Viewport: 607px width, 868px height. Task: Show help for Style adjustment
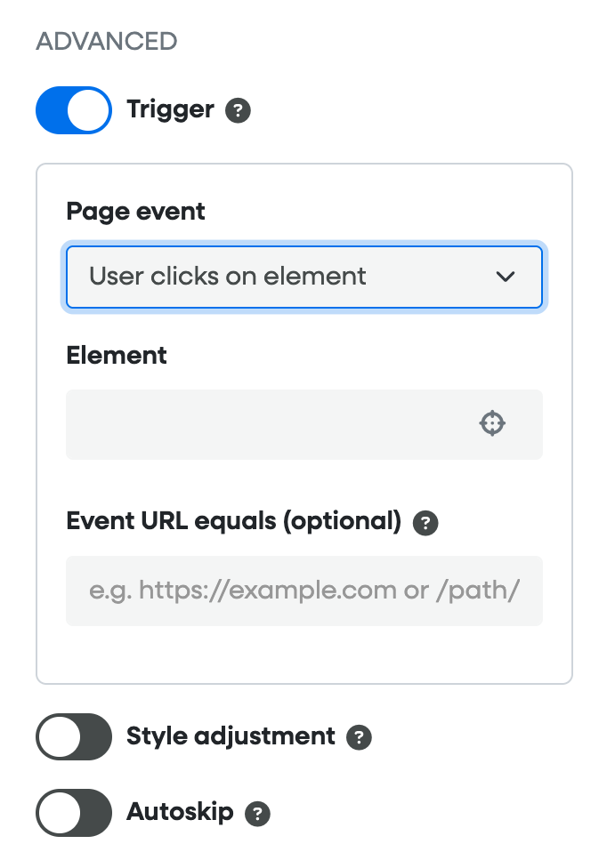click(359, 737)
